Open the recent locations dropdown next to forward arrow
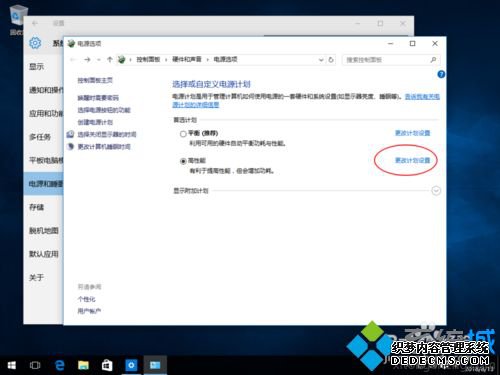500x375 pixels. (99, 60)
